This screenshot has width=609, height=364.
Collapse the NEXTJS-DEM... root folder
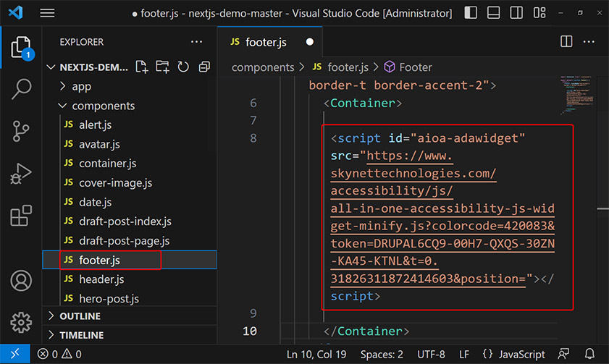(x=88, y=67)
